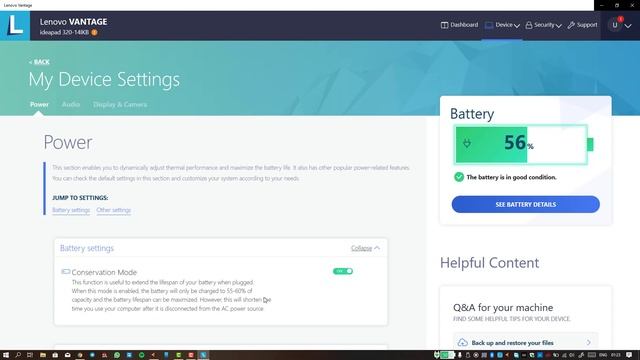
Task: Select the Power tab
Action: 39,104
